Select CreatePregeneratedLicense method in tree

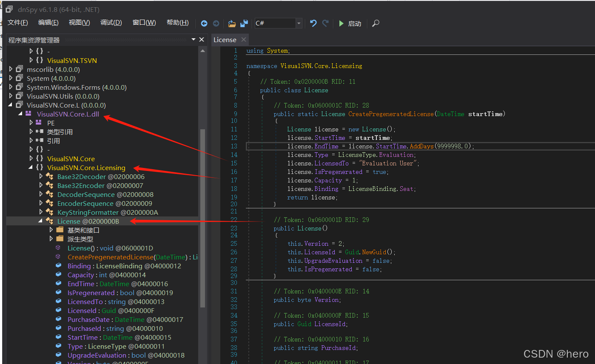(x=132, y=257)
